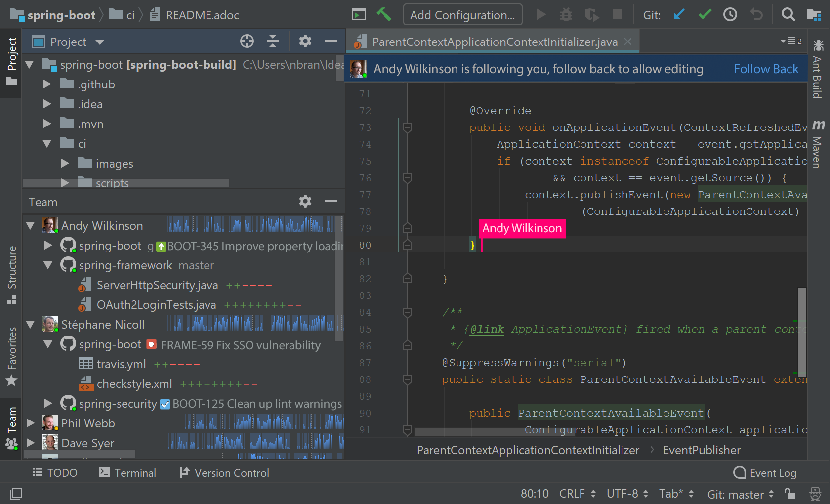Click the Git Commit checkmark icon
Image resolution: width=830 pixels, height=504 pixels.
coord(705,15)
